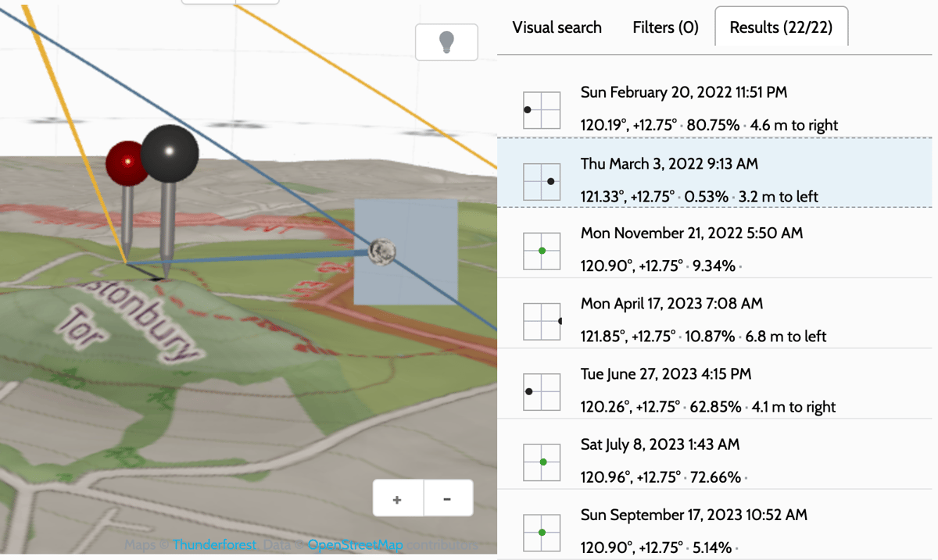This screenshot has width=938, height=560.
Task: Click the moon icon near the blue rectangle
Action: (x=381, y=251)
